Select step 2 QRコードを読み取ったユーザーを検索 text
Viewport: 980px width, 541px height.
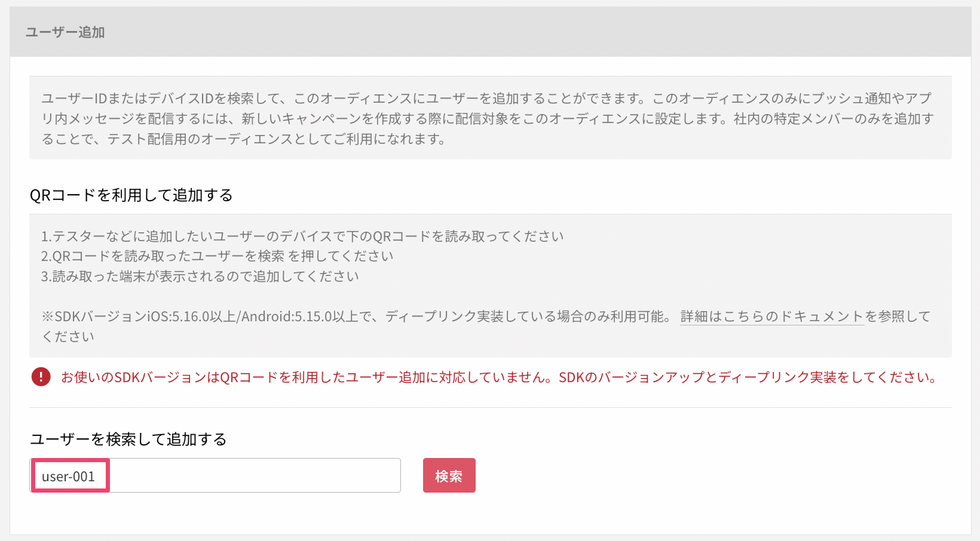217,256
